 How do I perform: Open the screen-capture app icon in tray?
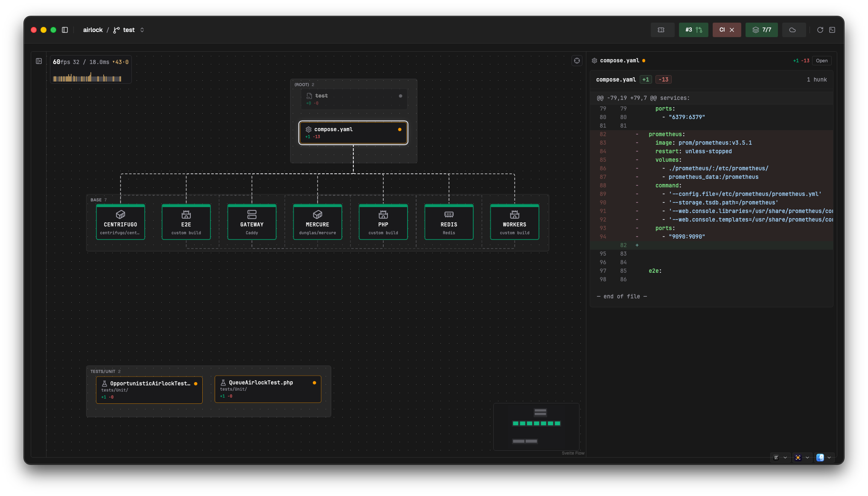798,458
